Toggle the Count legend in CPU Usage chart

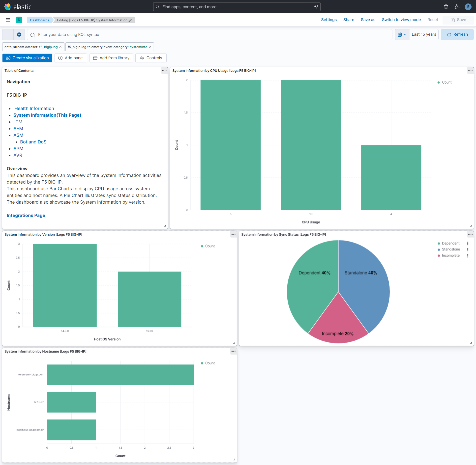[446, 82]
